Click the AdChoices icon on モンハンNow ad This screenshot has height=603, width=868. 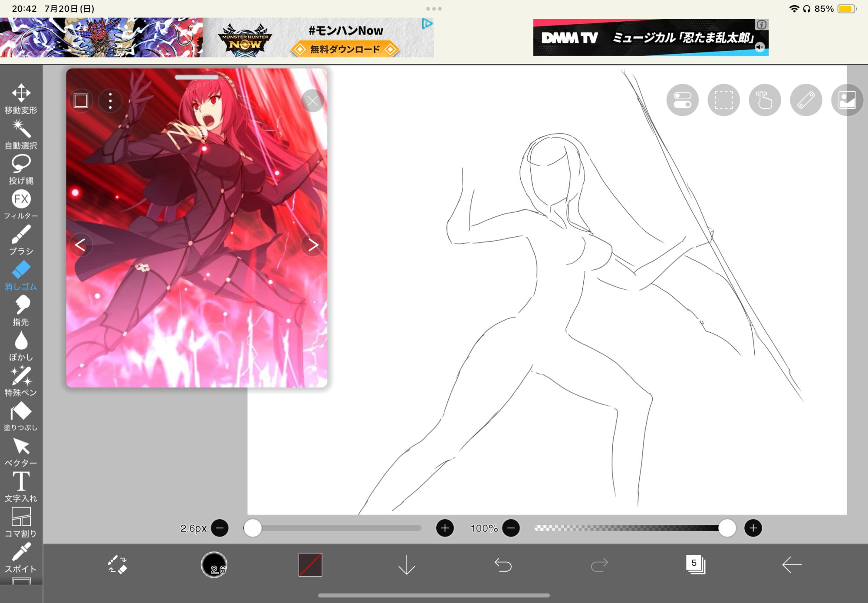click(427, 24)
